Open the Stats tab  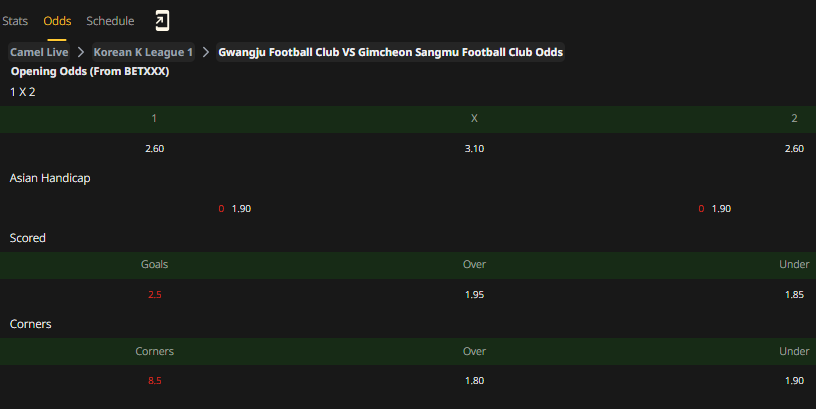(x=15, y=21)
